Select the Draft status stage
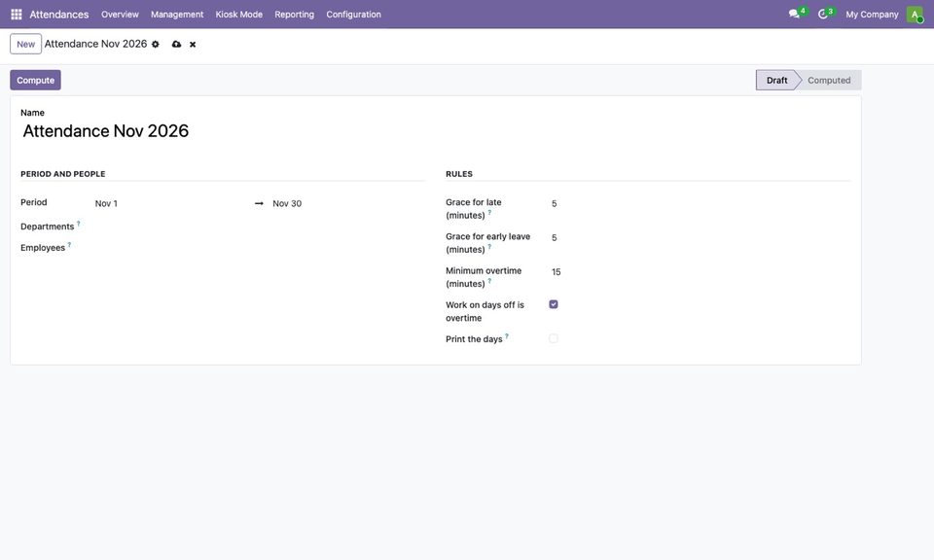This screenshot has width=934, height=560. point(776,81)
